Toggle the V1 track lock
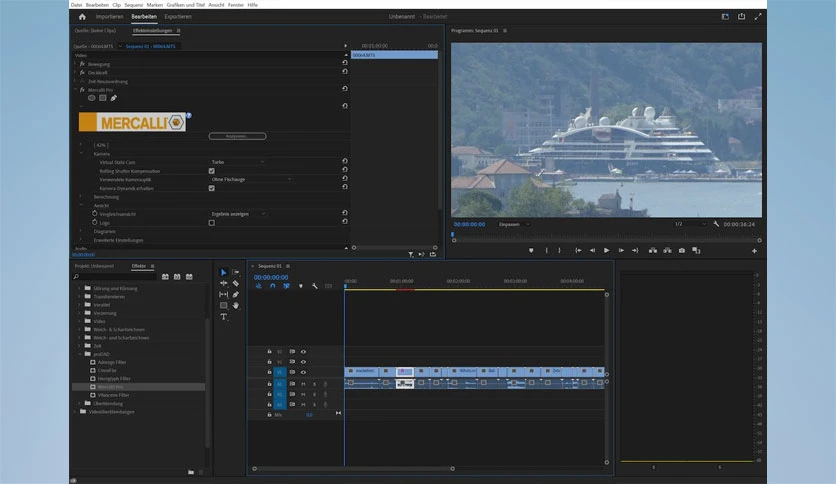 click(x=269, y=372)
